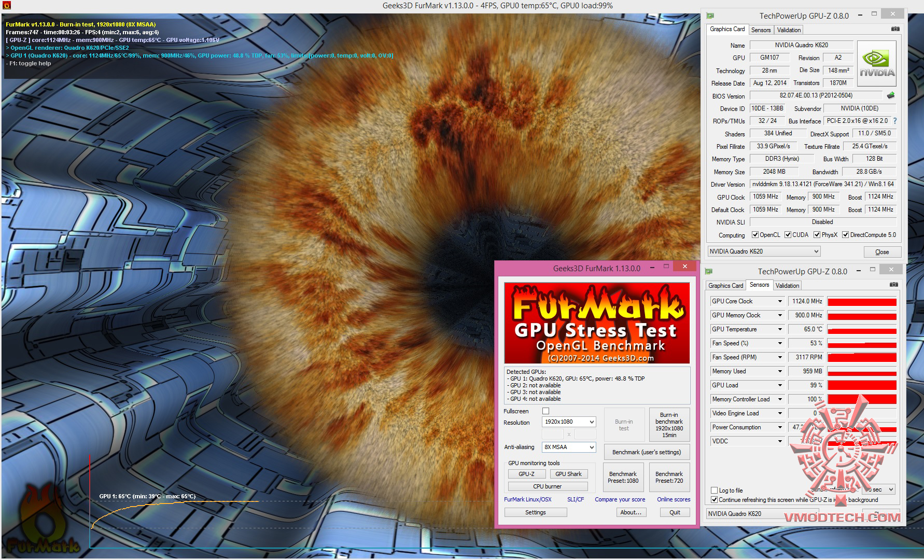Launch GPU-Z from FurMark monitoring tools
Viewport: 924px width, 560px height.
tap(526, 474)
